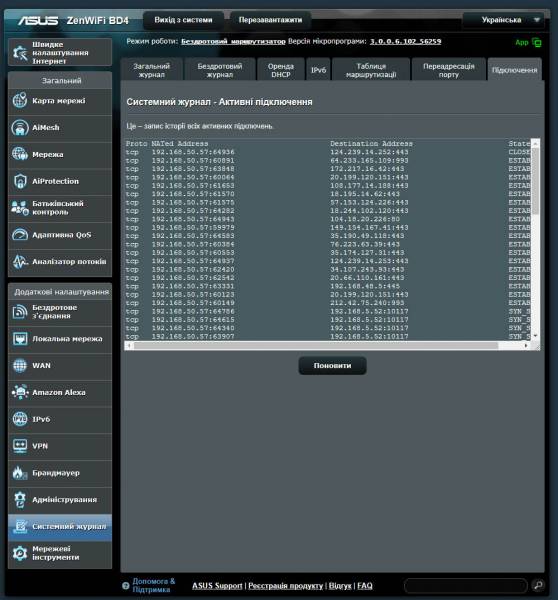
Task: Click the Amazon Alexa icon
Action: (20, 392)
